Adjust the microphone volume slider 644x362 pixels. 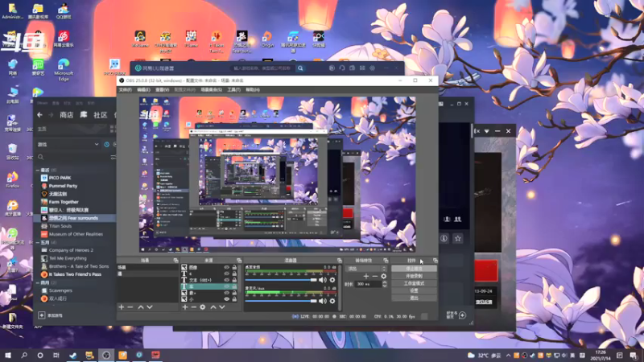[x=281, y=301]
